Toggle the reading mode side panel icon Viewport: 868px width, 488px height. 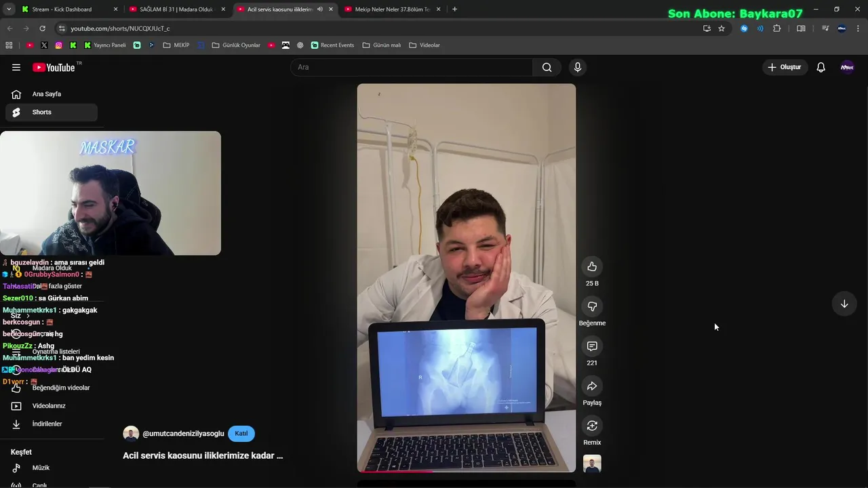[801, 28]
